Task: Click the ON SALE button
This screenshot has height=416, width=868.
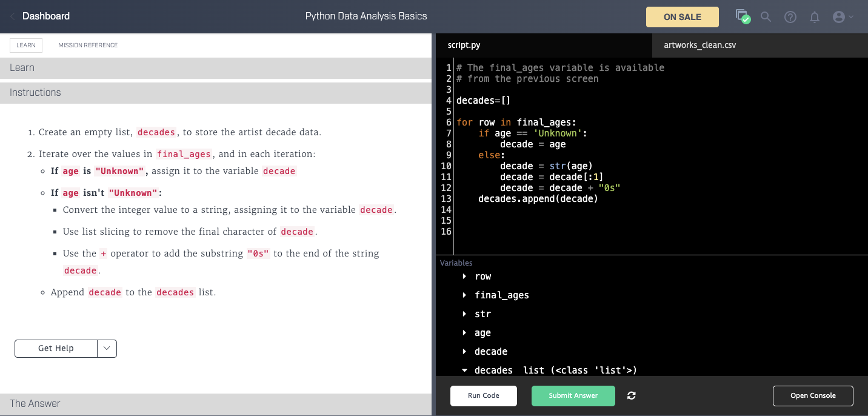Action: click(683, 17)
